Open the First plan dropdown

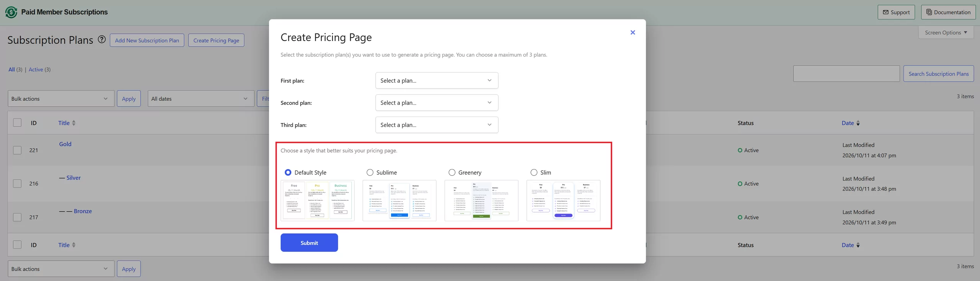437,81
